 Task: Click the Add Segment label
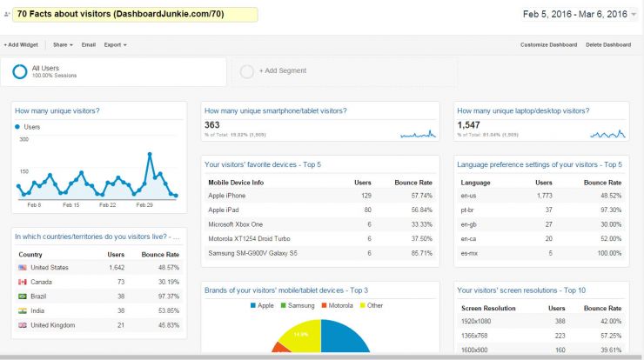click(283, 70)
